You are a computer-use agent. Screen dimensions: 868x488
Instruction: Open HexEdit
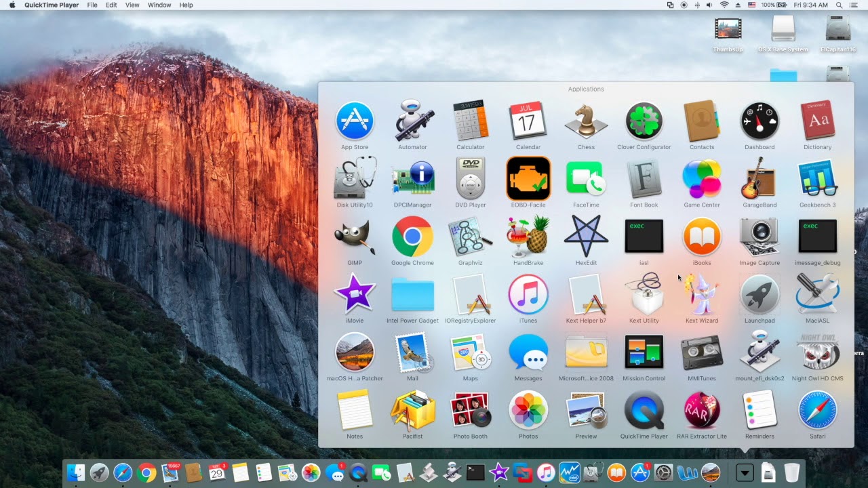[x=586, y=237]
